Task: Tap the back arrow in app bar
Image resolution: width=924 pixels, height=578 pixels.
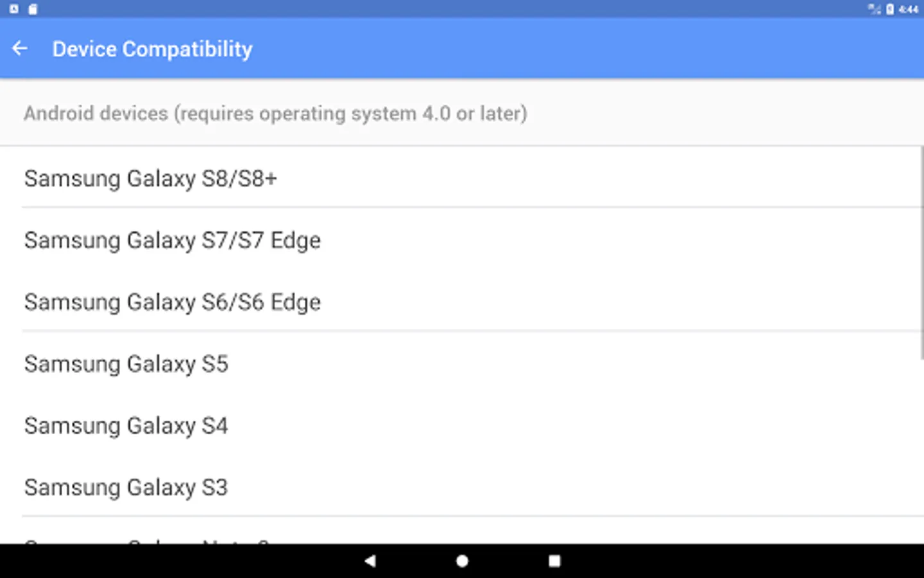Action: tap(20, 49)
